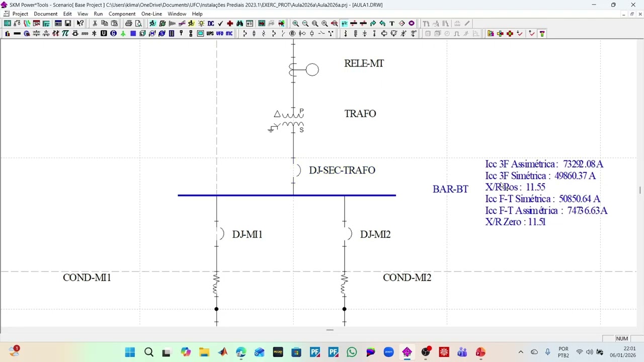Open the Edit menu
The height and width of the screenshot is (362, 644).
[67, 14]
